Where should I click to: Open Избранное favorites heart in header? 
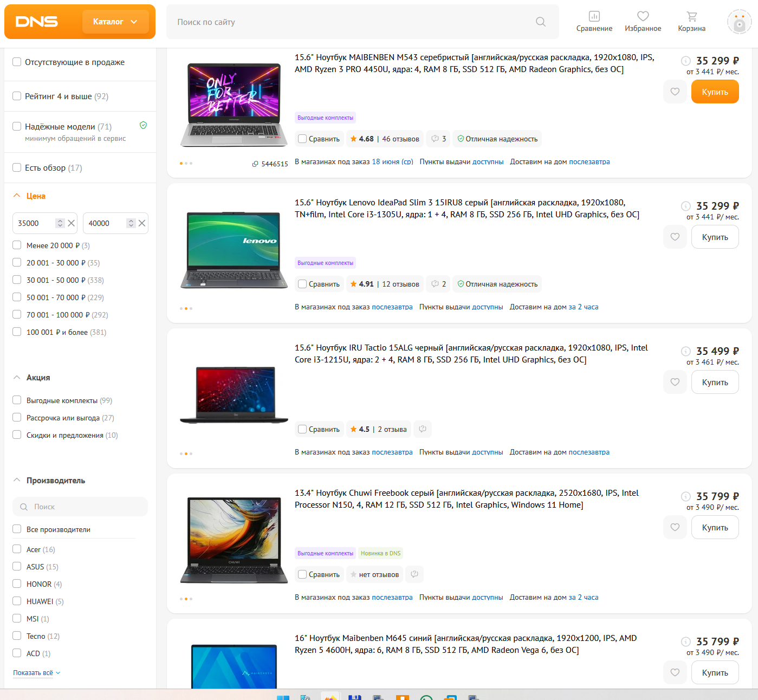(643, 22)
